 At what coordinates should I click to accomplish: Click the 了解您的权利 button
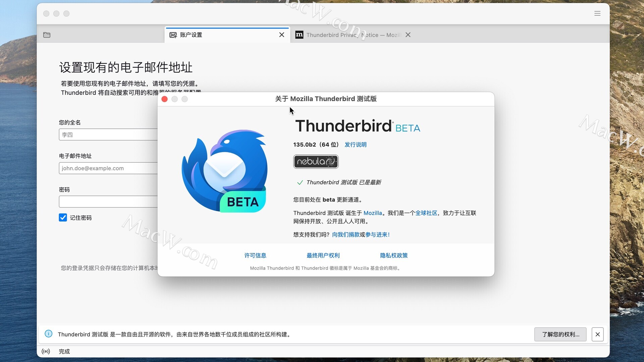pyautogui.click(x=560, y=334)
